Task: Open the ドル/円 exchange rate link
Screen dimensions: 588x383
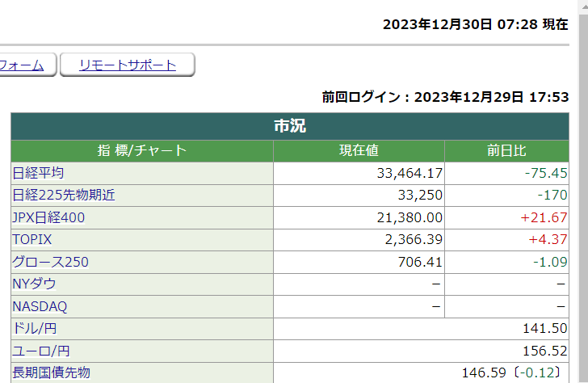Action: point(34,328)
